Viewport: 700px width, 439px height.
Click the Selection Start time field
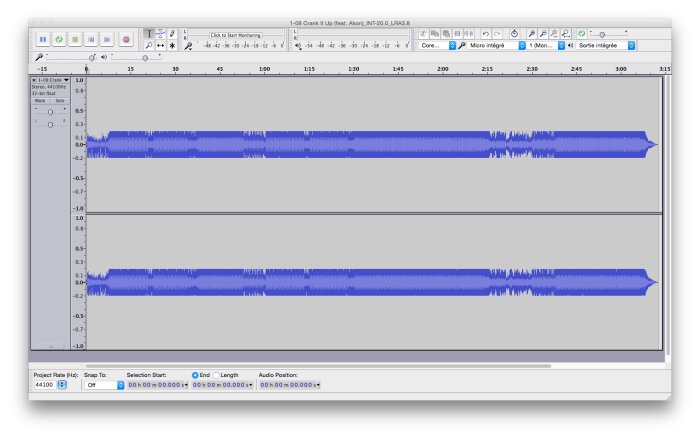coord(158,385)
